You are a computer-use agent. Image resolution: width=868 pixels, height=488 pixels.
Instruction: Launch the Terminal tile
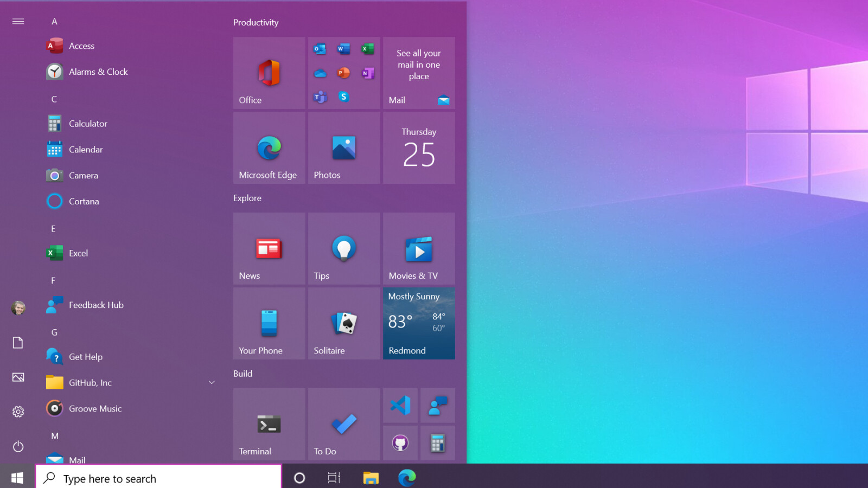(x=269, y=424)
